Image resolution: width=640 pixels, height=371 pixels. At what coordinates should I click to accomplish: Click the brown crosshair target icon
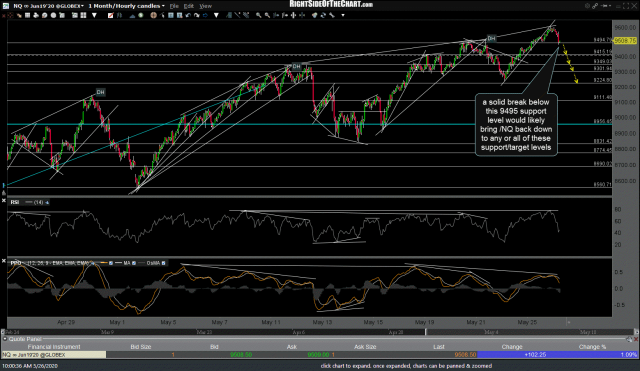[x=153, y=15]
